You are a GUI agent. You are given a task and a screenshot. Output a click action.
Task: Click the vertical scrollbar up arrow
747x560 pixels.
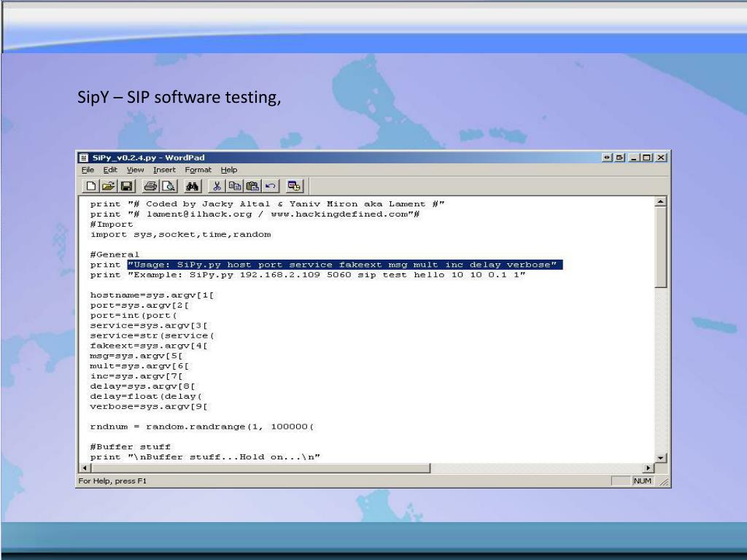click(x=660, y=202)
